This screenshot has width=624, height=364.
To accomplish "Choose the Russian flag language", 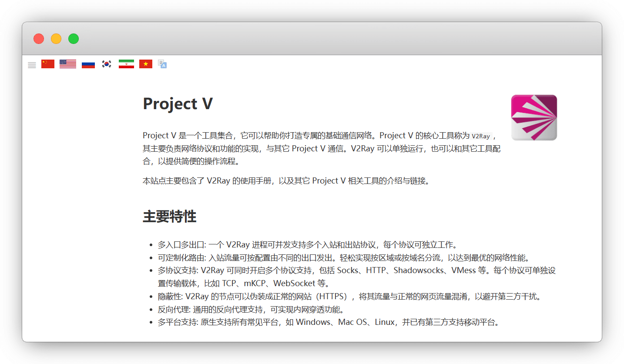I will tap(88, 64).
